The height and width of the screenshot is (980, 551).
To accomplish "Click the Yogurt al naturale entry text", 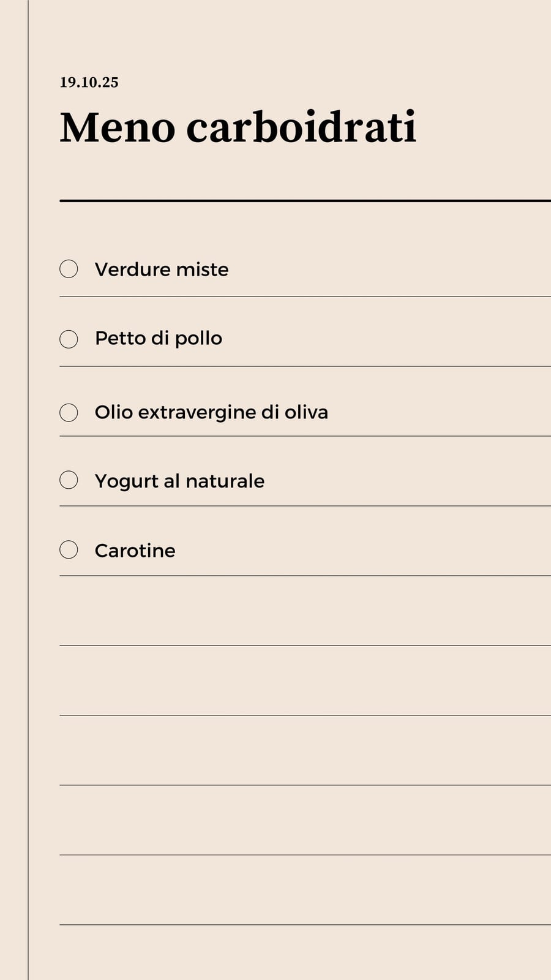I will (x=179, y=481).
